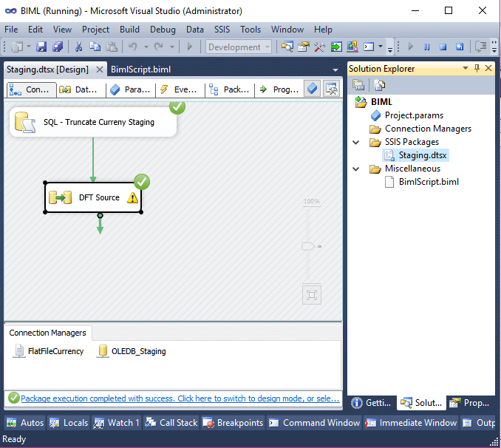Open Solution Explorer window position dropdown
The width and height of the screenshot is (501, 448).
466,68
